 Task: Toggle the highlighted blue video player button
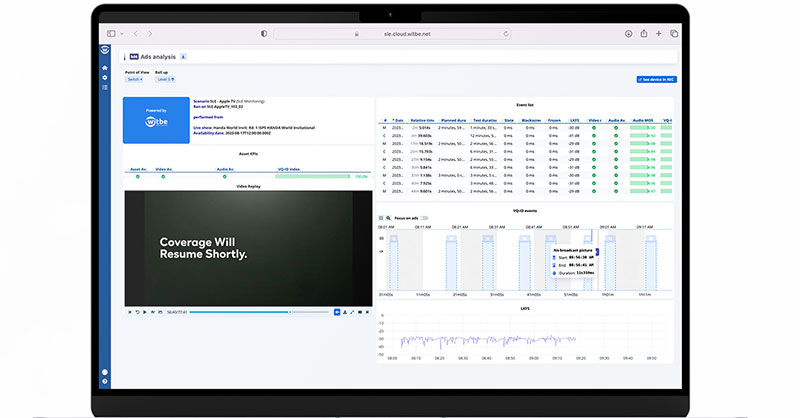click(x=337, y=312)
